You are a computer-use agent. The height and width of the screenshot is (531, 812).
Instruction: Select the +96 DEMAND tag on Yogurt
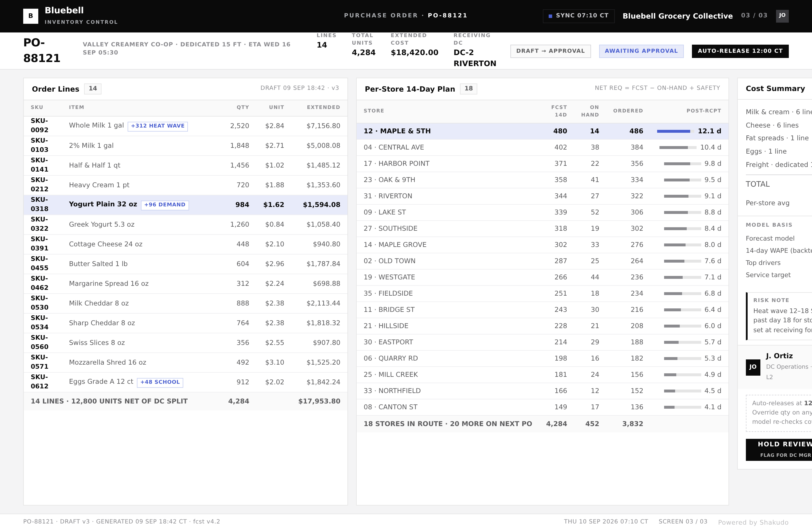[165, 205]
